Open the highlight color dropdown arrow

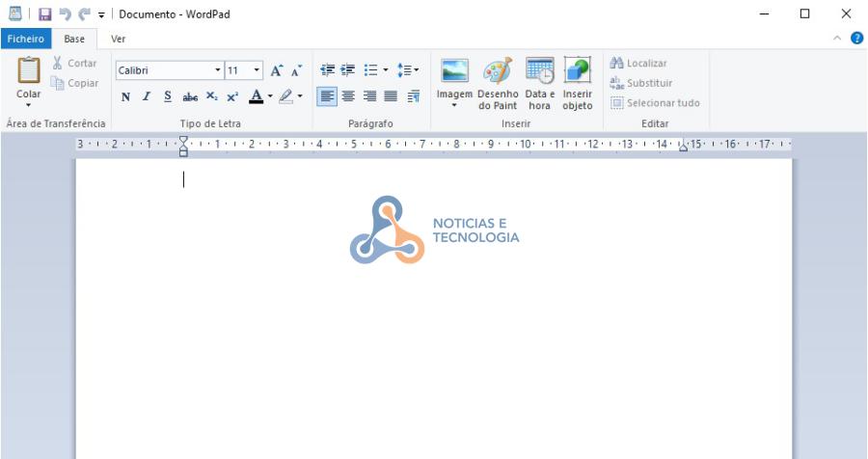[300, 96]
